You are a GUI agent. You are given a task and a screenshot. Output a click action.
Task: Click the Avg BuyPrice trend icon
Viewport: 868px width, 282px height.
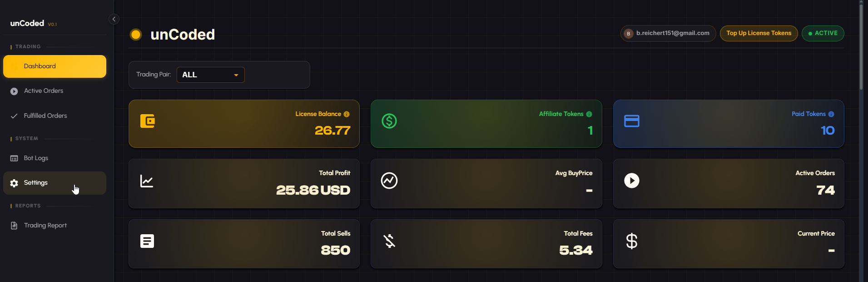(389, 181)
